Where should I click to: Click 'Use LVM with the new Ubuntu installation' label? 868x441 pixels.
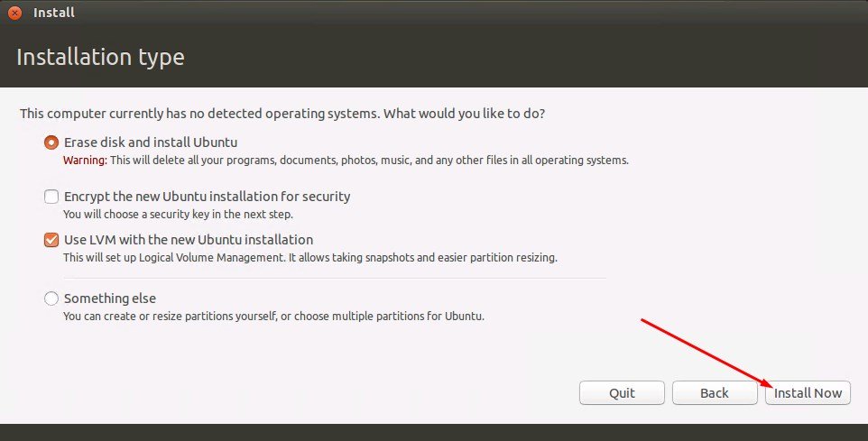(x=189, y=240)
